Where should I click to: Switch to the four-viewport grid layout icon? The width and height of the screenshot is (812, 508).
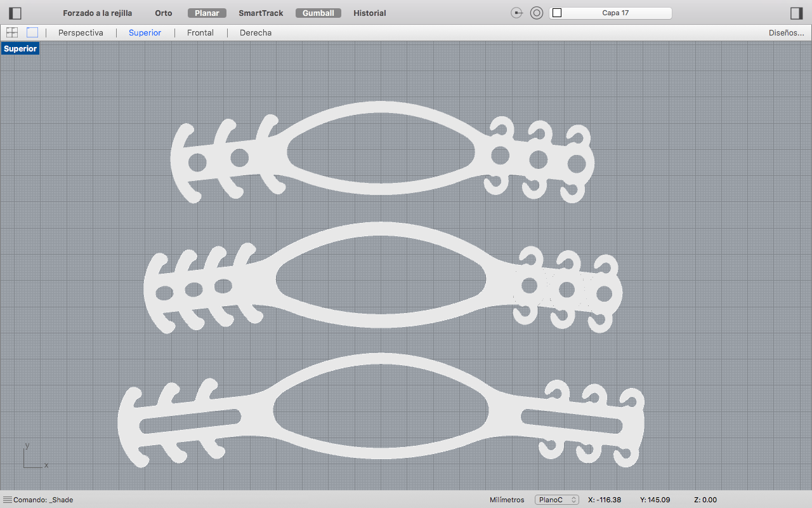12,32
